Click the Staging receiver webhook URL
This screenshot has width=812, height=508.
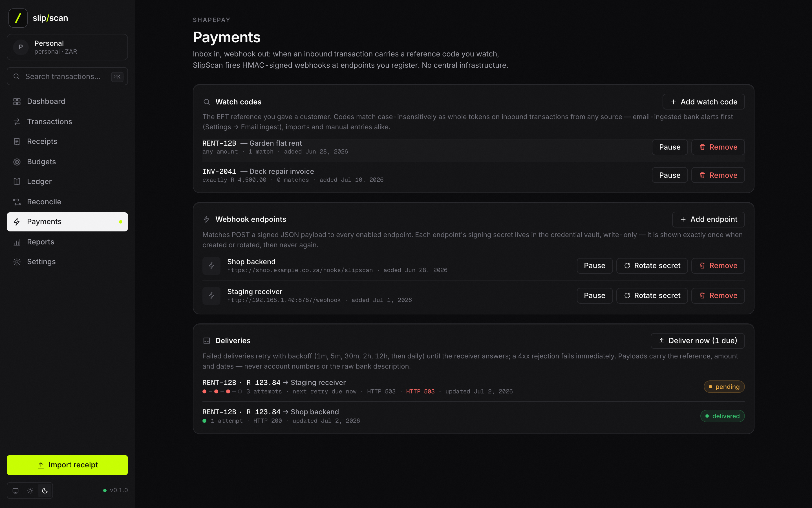(x=284, y=300)
